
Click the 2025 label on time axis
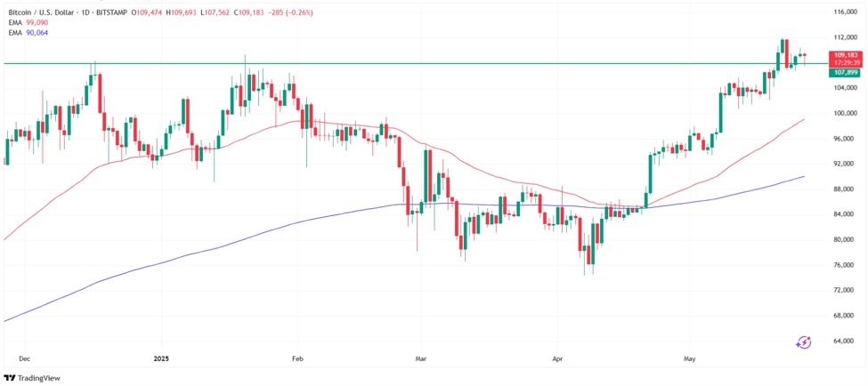pyautogui.click(x=163, y=359)
